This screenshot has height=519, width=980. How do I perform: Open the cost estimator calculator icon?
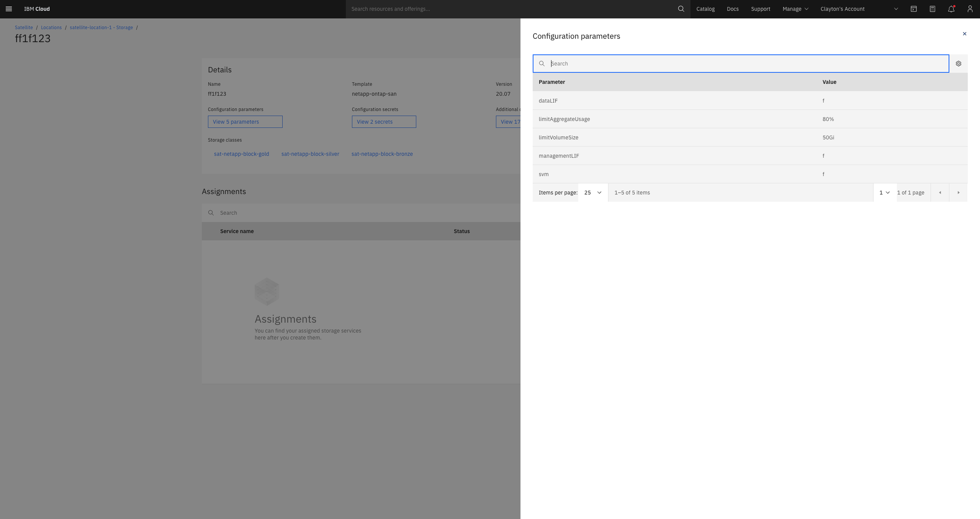click(x=932, y=9)
